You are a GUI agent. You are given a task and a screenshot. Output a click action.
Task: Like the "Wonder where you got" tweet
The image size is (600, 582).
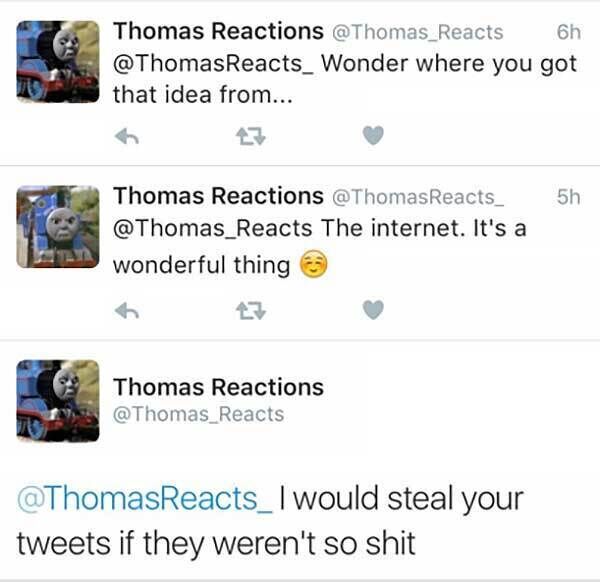(x=372, y=136)
